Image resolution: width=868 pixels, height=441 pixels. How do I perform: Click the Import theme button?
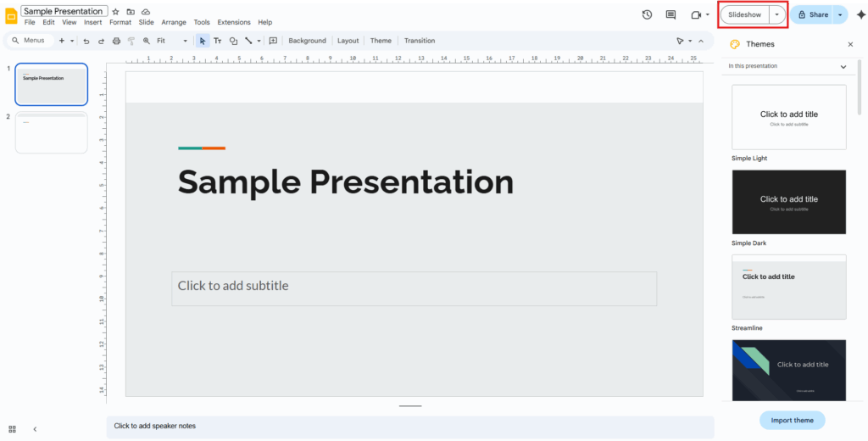[792, 421]
